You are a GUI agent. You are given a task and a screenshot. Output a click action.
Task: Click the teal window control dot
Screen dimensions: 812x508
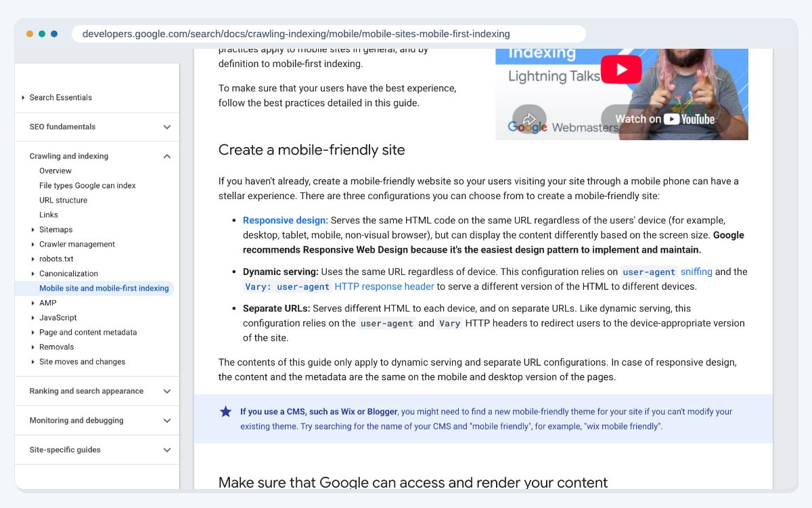coord(42,34)
